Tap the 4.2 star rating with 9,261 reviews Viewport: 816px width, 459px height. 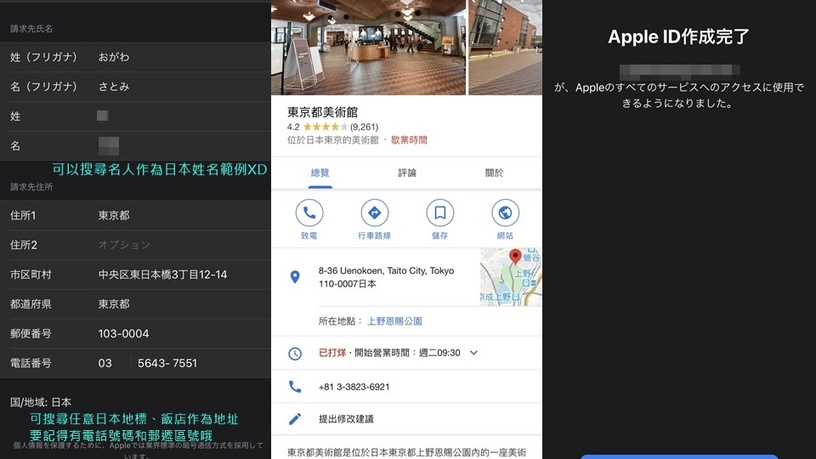pos(333,126)
